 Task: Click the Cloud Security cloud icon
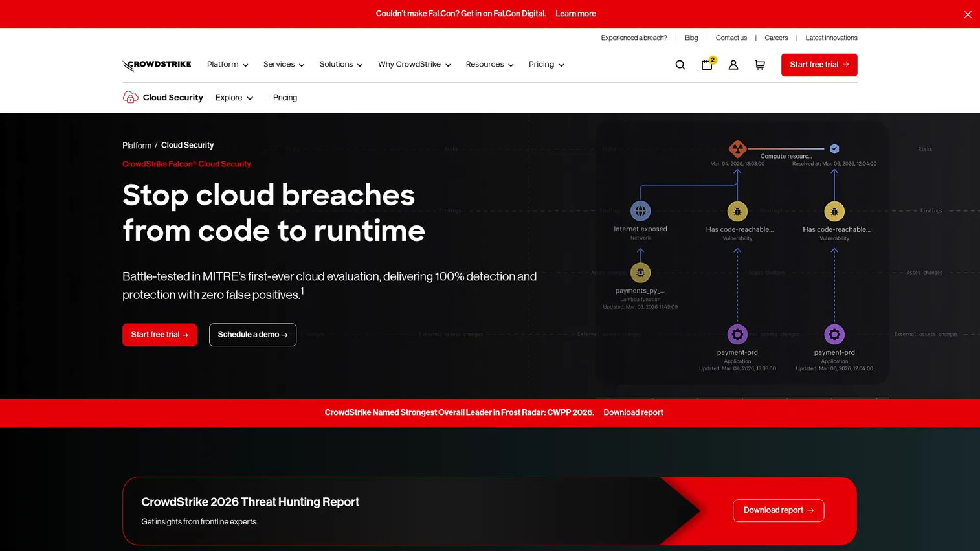pyautogui.click(x=130, y=97)
